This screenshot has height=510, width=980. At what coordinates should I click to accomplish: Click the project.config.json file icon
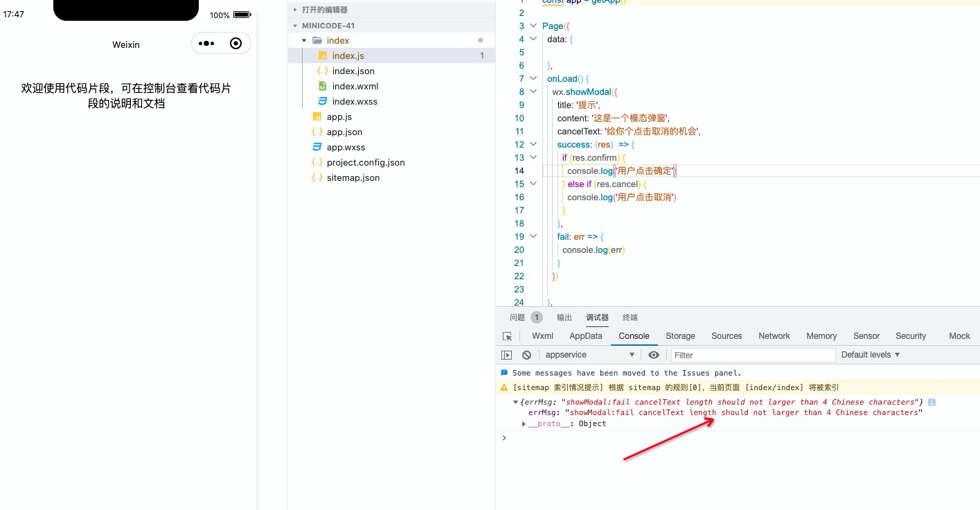(x=317, y=163)
